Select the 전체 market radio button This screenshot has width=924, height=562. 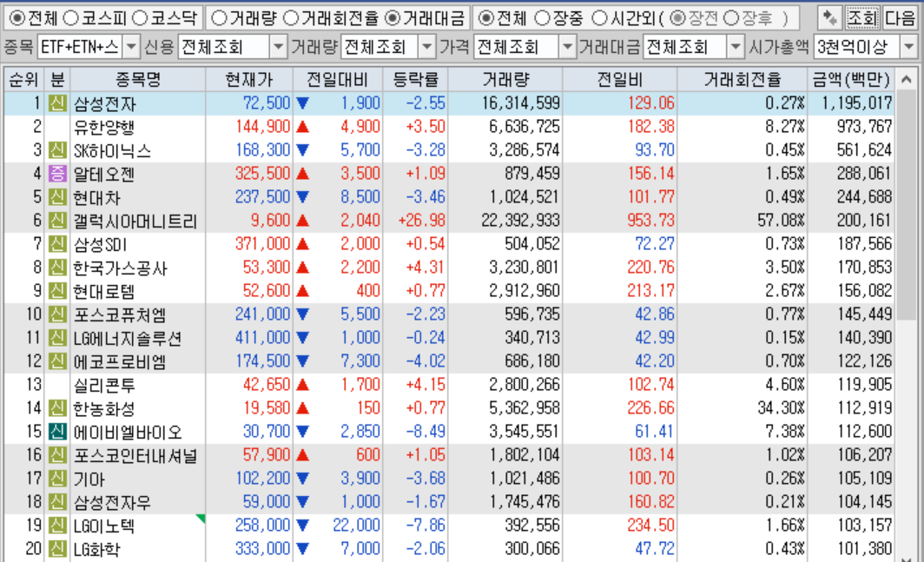17,18
